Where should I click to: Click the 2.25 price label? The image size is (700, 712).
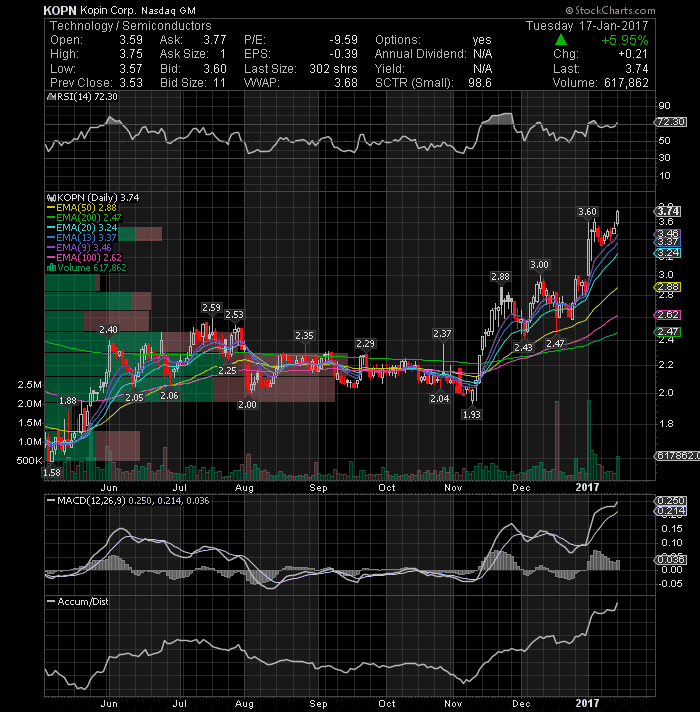click(x=227, y=371)
